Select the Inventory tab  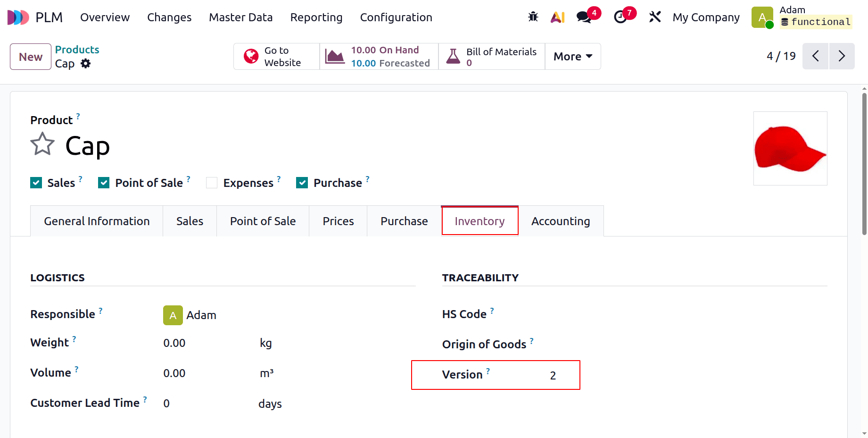pos(479,221)
